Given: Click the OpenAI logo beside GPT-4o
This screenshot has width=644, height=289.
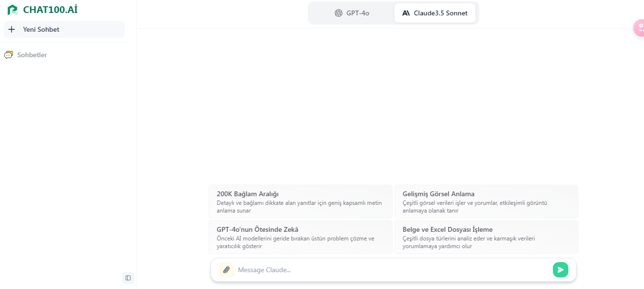Looking at the screenshot, I should pyautogui.click(x=339, y=13).
